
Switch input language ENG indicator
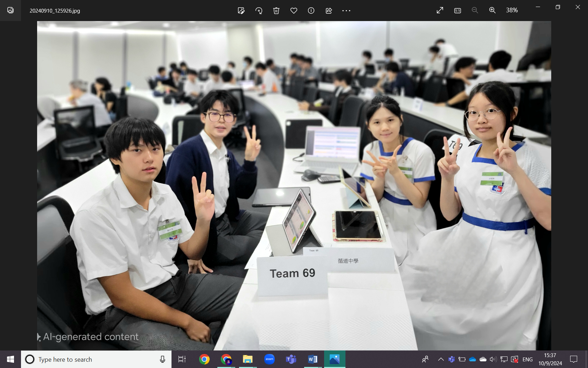tap(527, 359)
